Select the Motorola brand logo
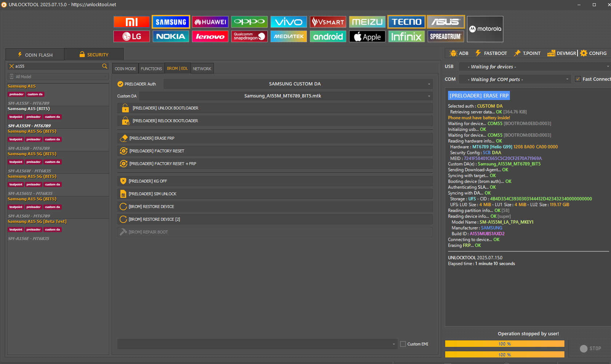This screenshot has width=611, height=364. (x=485, y=29)
